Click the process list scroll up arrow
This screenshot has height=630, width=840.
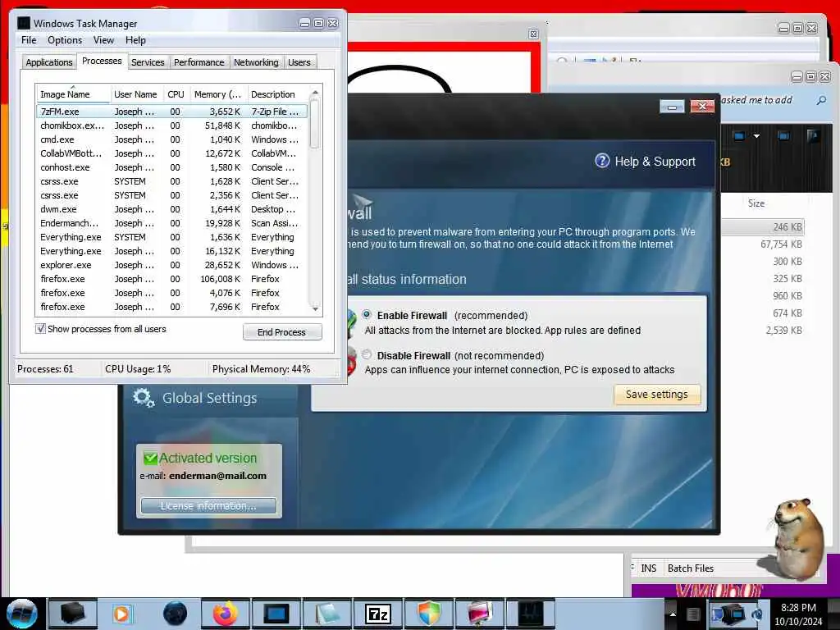[315, 93]
